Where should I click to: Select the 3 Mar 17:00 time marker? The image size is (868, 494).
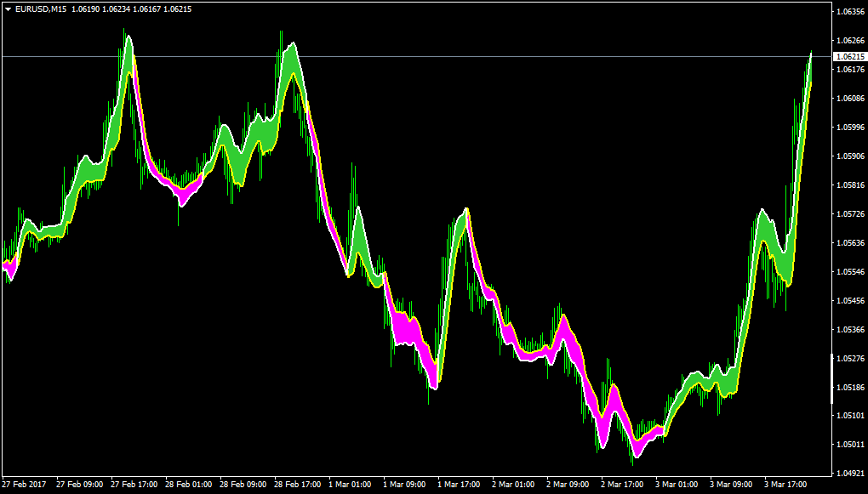point(785,485)
